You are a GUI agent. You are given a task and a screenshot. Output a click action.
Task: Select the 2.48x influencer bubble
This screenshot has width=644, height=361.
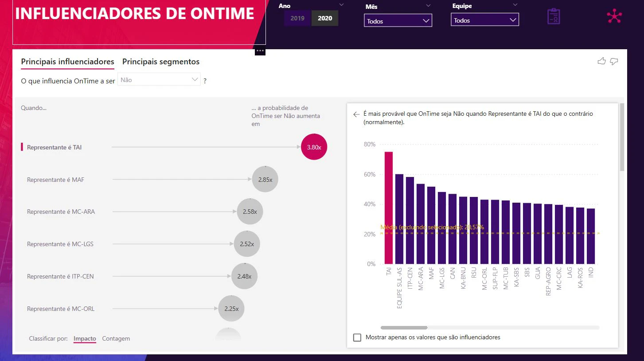(244, 276)
